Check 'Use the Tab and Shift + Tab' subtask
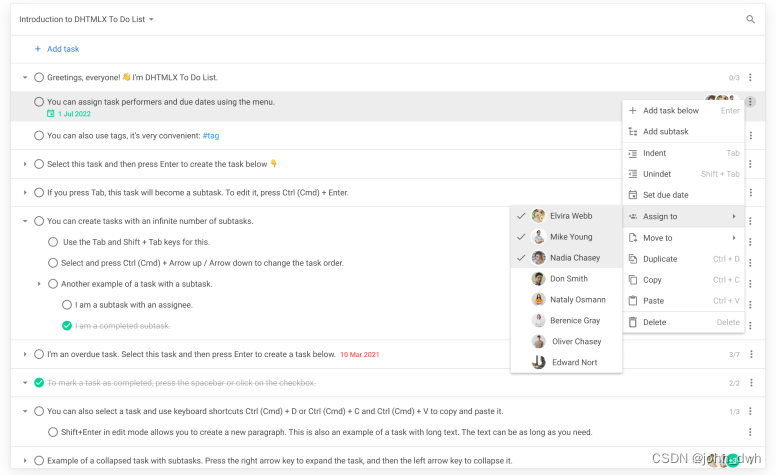 [53, 242]
